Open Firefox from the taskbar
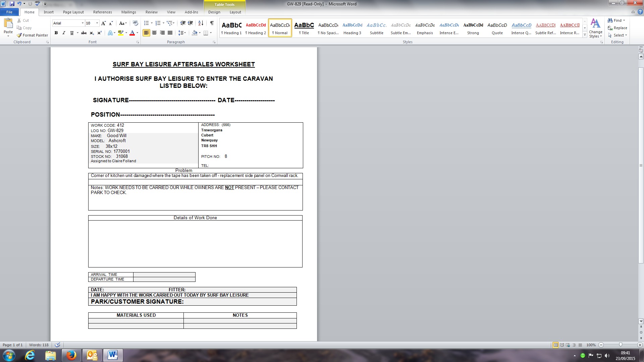 click(71, 355)
